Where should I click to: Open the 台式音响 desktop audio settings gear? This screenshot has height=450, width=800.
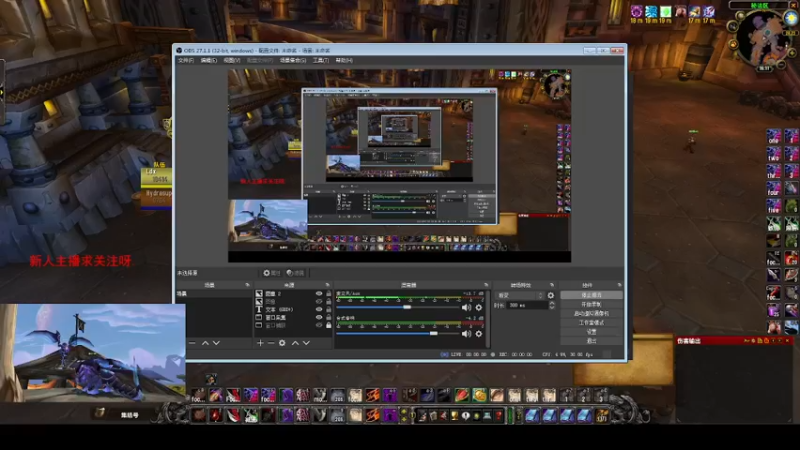click(479, 334)
